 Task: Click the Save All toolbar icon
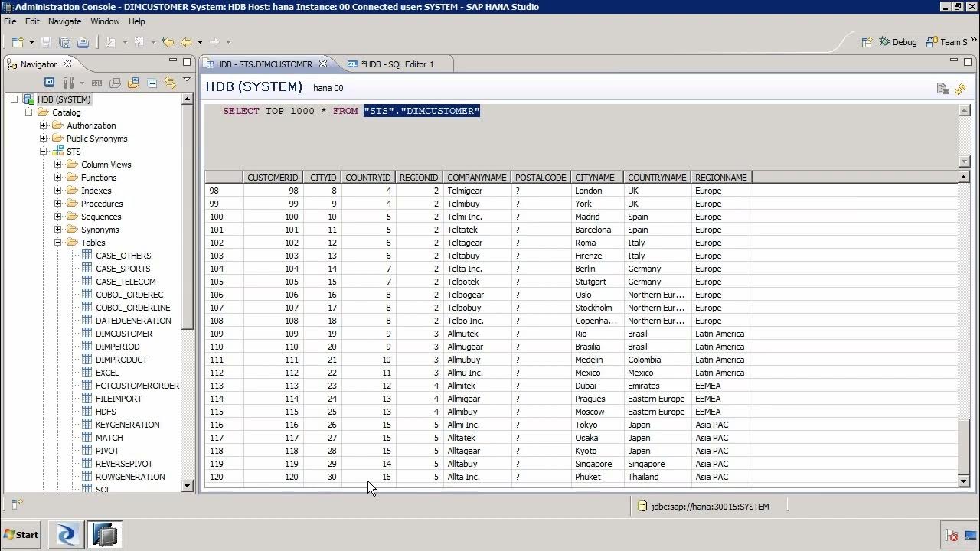[64, 42]
